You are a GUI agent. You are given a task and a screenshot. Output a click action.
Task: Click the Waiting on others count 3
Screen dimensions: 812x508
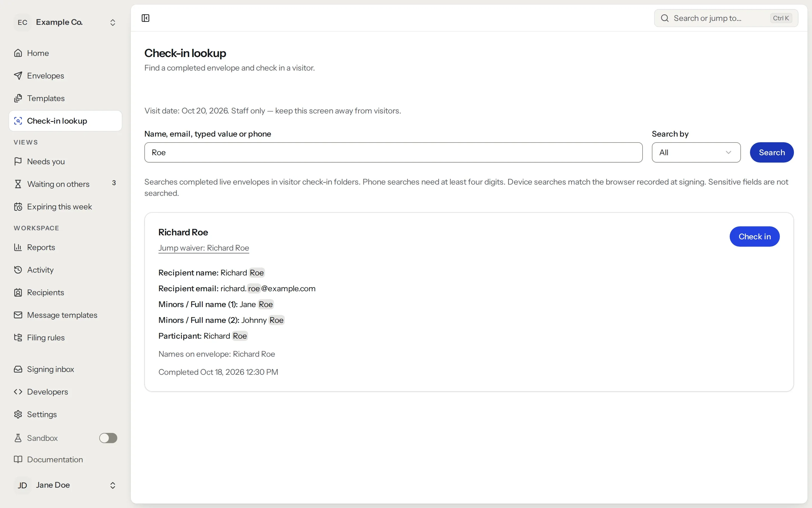[114, 183]
